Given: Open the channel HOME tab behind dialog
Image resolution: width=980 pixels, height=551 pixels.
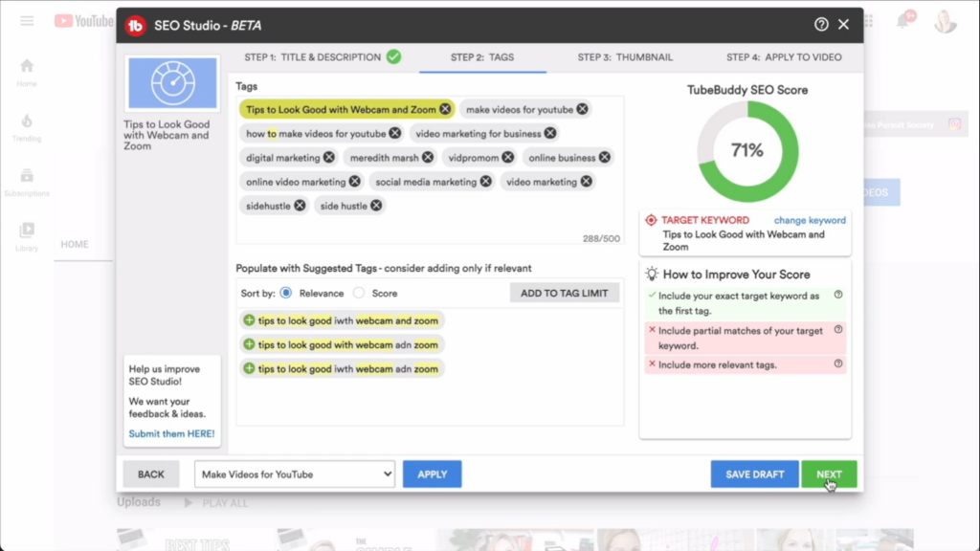Looking at the screenshot, I should pyautogui.click(x=75, y=244).
